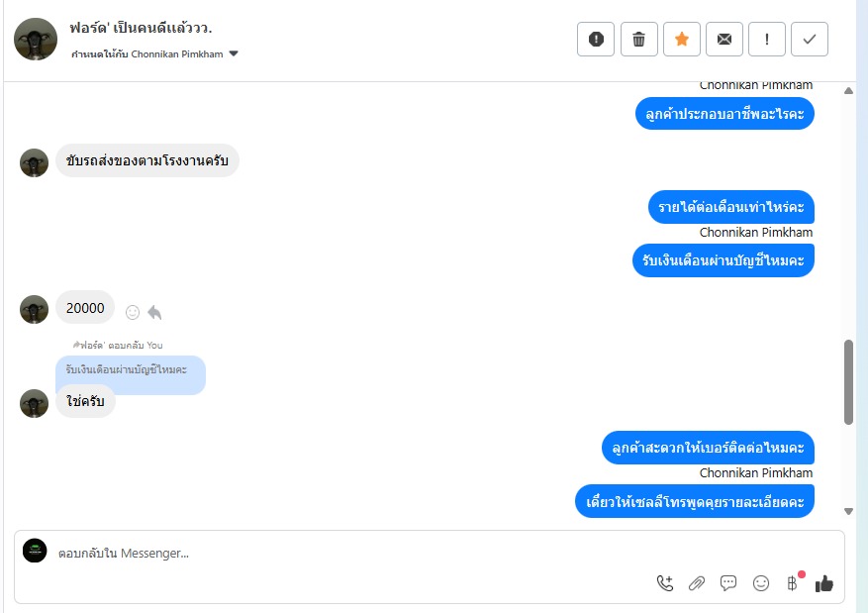Delete conversation using trash icon
The image size is (868, 613).
click(638, 40)
